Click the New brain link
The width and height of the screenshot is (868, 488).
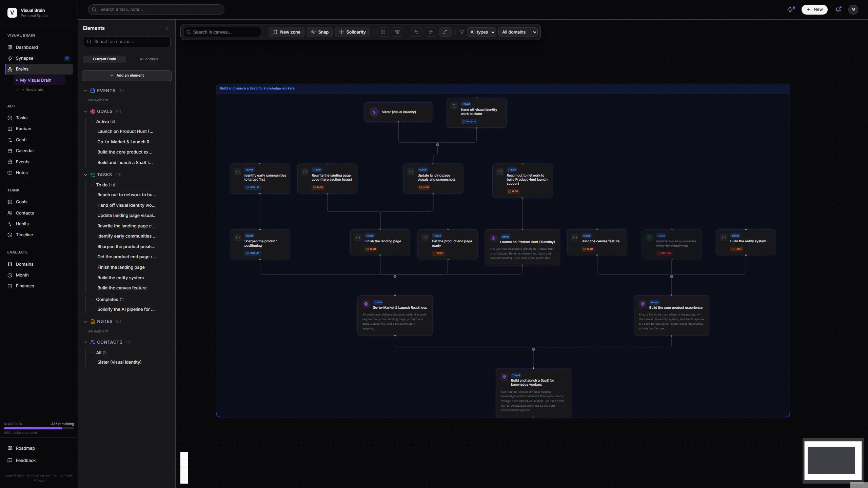(x=33, y=89)
